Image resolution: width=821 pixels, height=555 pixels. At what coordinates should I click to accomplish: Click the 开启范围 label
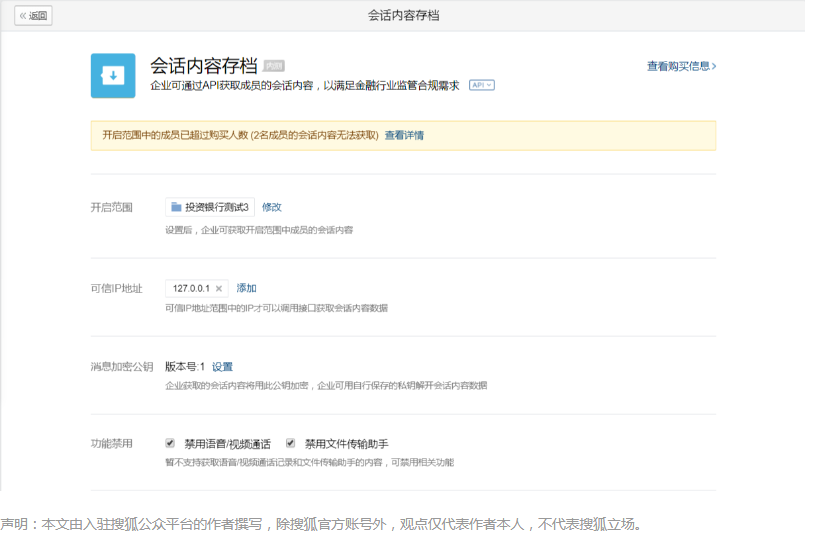point(112,207)
